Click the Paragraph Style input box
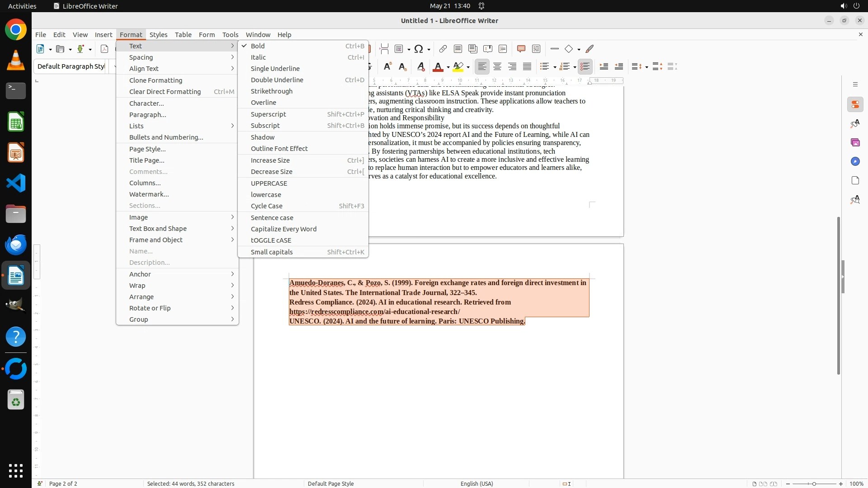868x488 pixels. [x=71, y=66]
